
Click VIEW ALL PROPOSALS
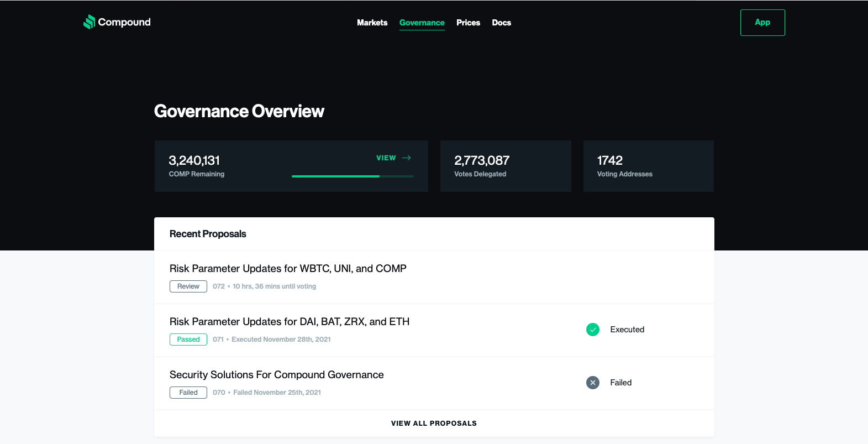(434, 424)
